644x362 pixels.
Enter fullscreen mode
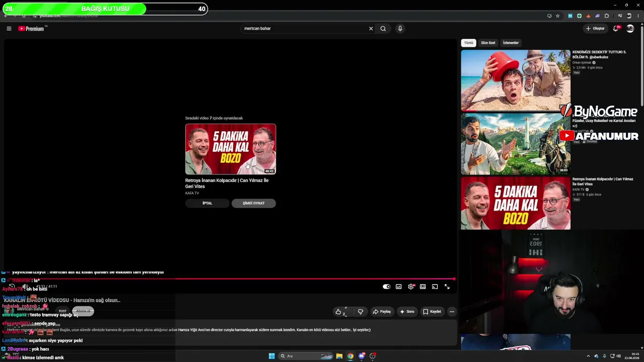coord(447,287)
